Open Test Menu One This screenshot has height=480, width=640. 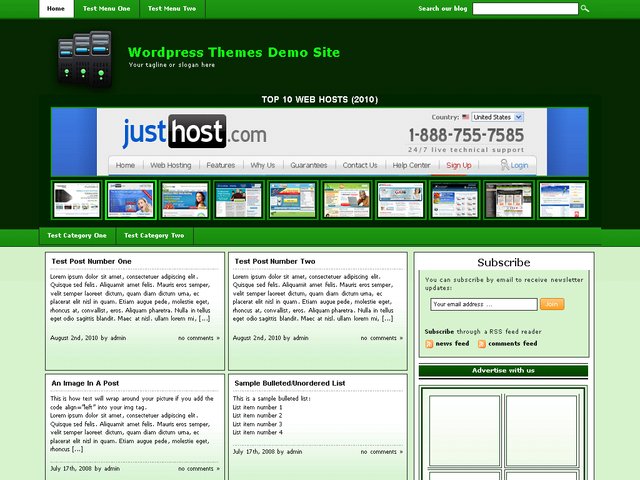click(x=107, y=9)
